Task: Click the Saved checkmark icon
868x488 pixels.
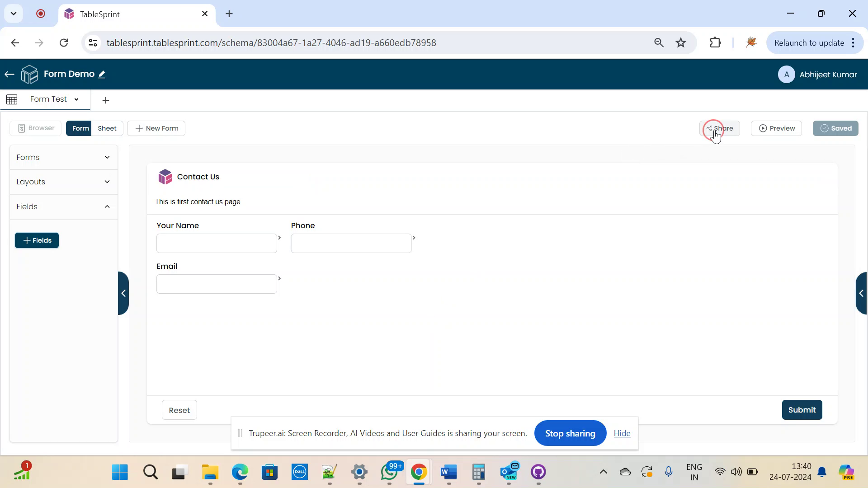Action: [825, 127]
